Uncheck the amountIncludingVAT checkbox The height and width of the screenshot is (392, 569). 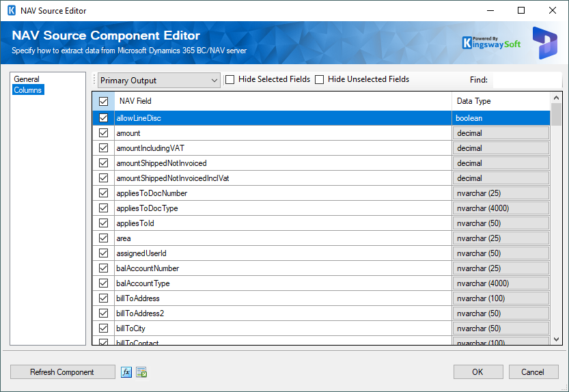point(103,148)
